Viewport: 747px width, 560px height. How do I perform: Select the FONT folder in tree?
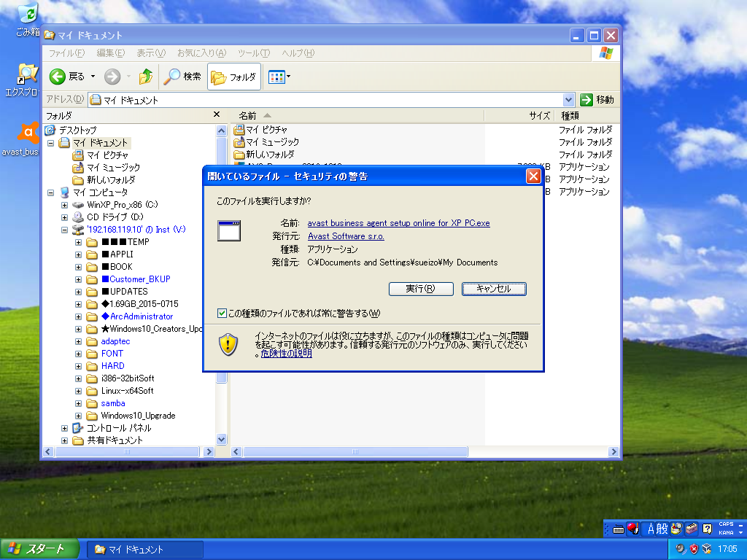click(x=112, y=354)
